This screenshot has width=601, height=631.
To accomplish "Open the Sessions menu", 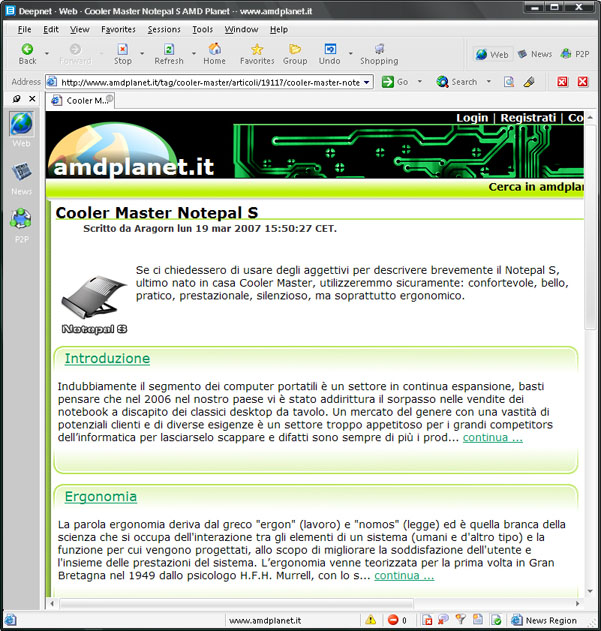I will pos(164,29).
